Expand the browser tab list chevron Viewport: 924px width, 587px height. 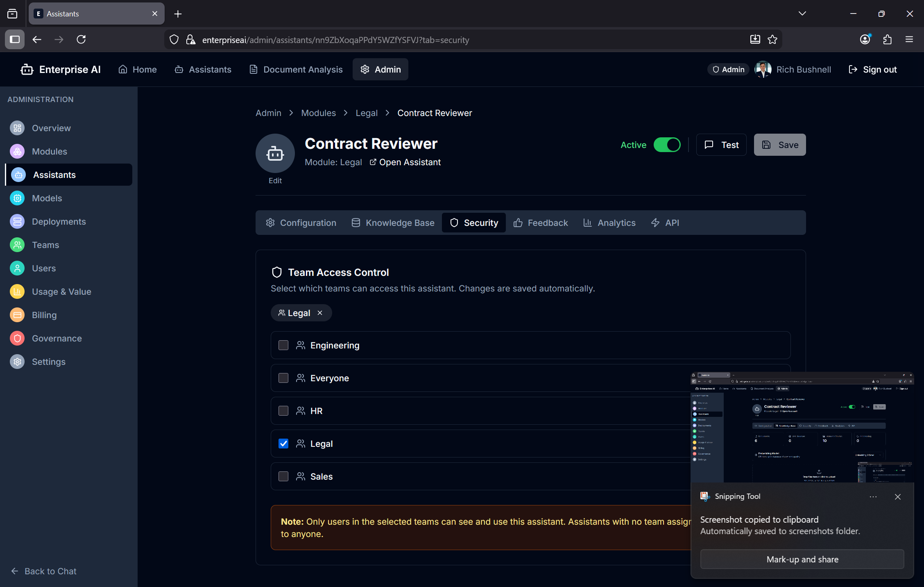(802, 14)
